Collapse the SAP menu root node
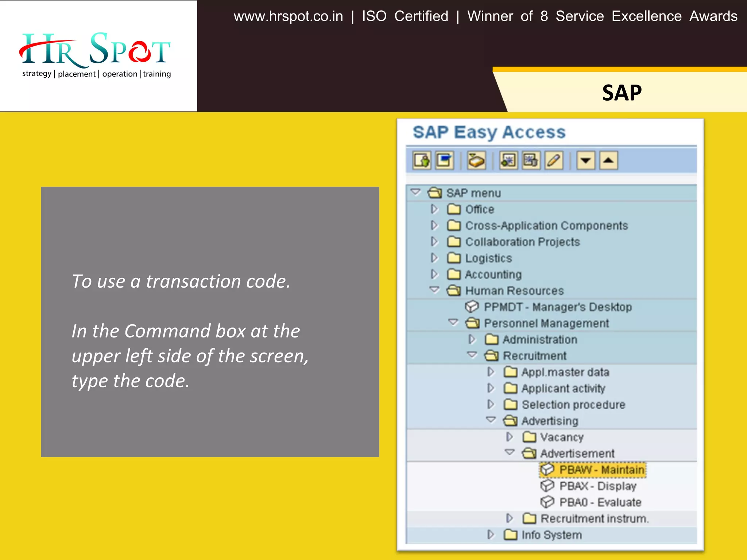The image size is (747, 560). (x=415, y=191)
